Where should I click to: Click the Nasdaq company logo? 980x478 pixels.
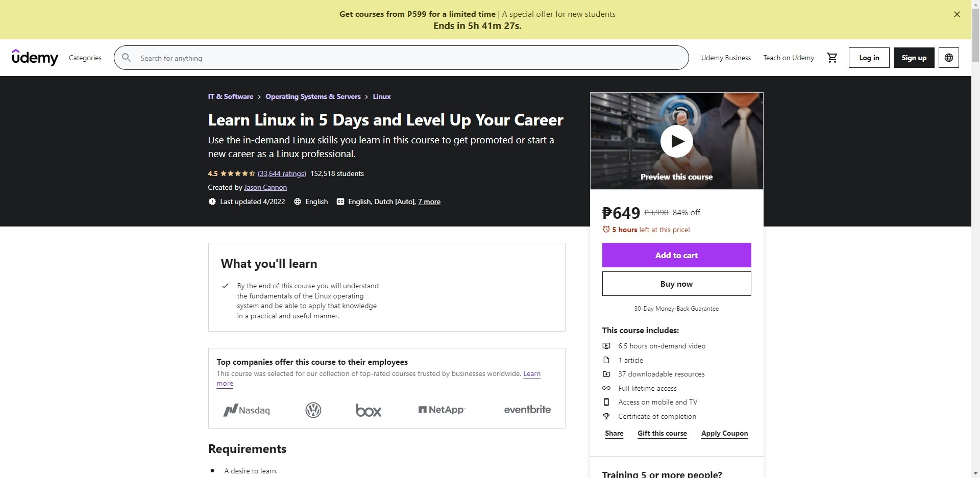pyautogui.click(x=247, y=410)
